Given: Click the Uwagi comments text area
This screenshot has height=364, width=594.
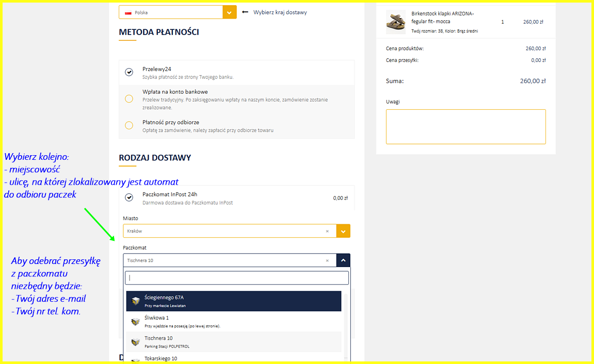Looking at the screenshot, I should point(466,127).
